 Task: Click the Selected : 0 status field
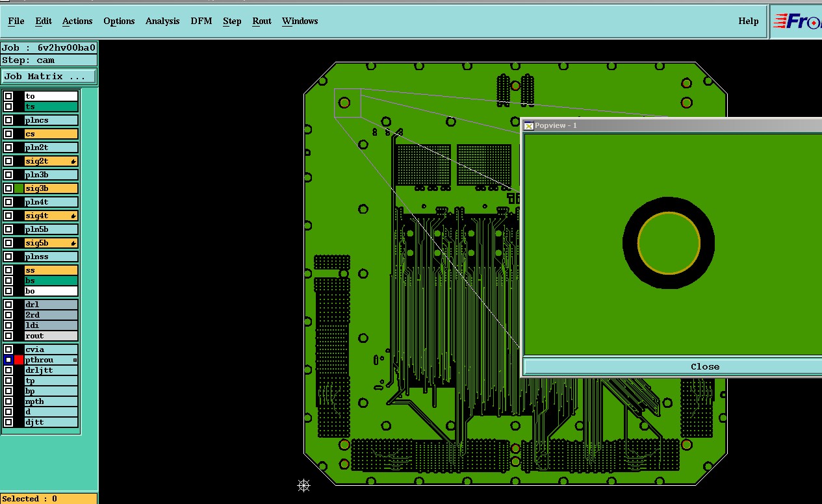pyautogui.click(x=49, y=499)
